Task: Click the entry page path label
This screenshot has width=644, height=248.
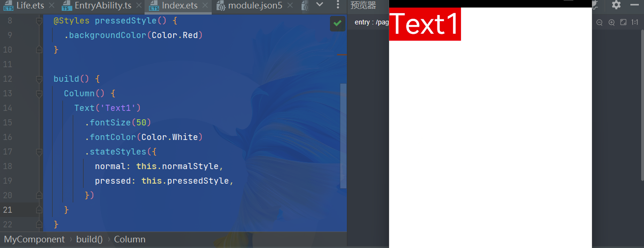Action: (x=371, y=22)
